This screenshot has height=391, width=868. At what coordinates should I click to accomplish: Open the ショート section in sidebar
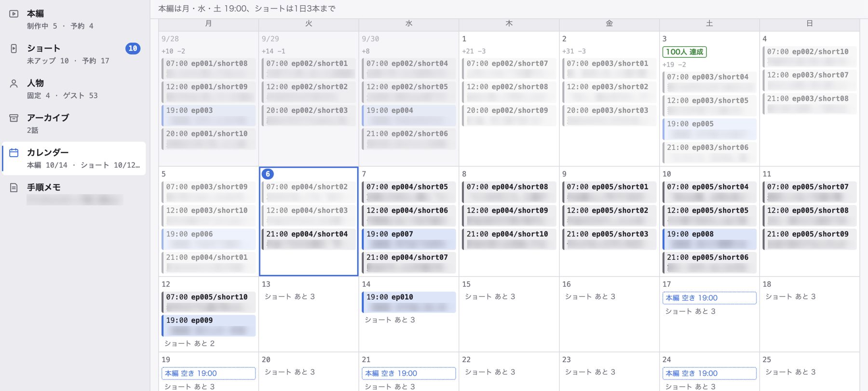[74, 54]
